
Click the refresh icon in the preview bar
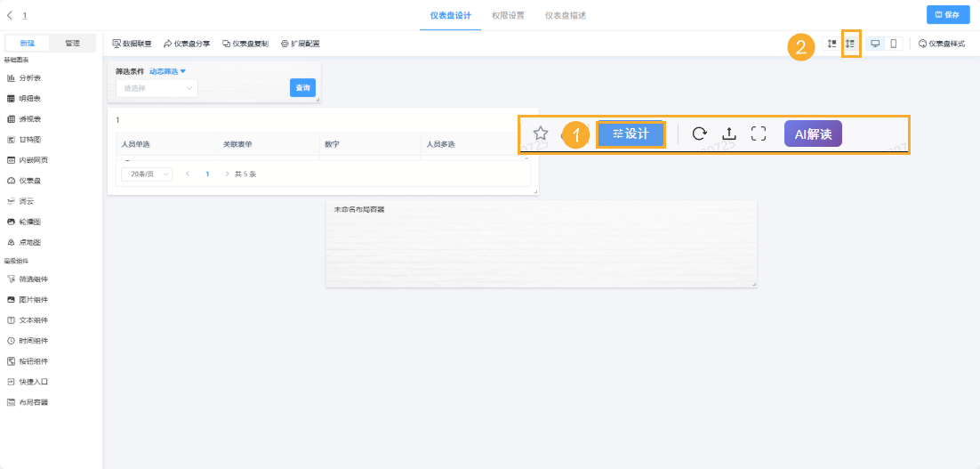pyautogui.click(x=700, y=133)
